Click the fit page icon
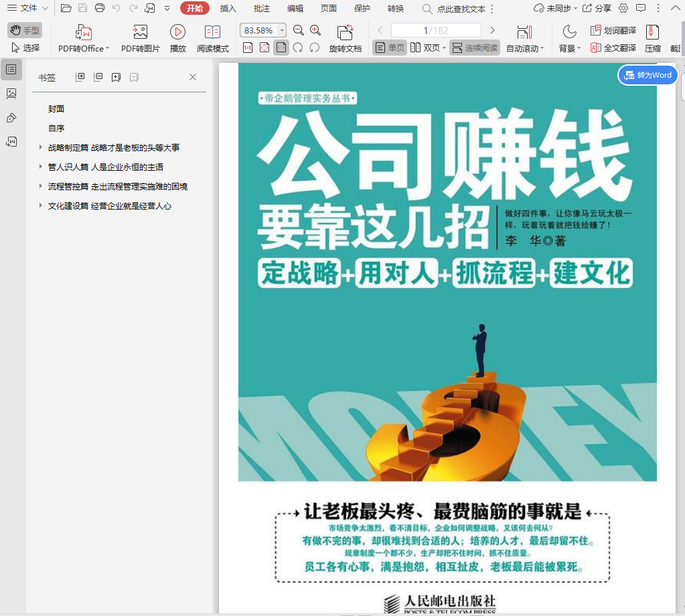The height and width of the screenshot is (616, 685). pos(264,48)
